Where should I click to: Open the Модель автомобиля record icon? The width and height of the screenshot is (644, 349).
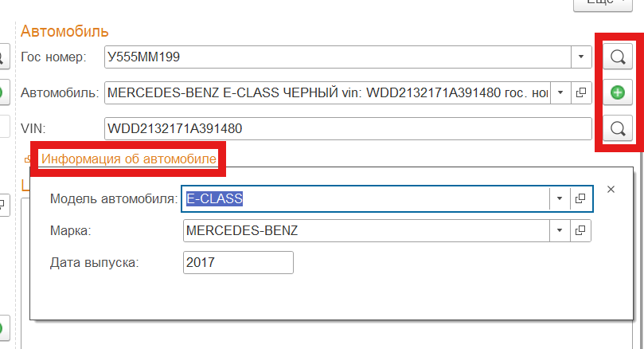[x=581, y=198]
